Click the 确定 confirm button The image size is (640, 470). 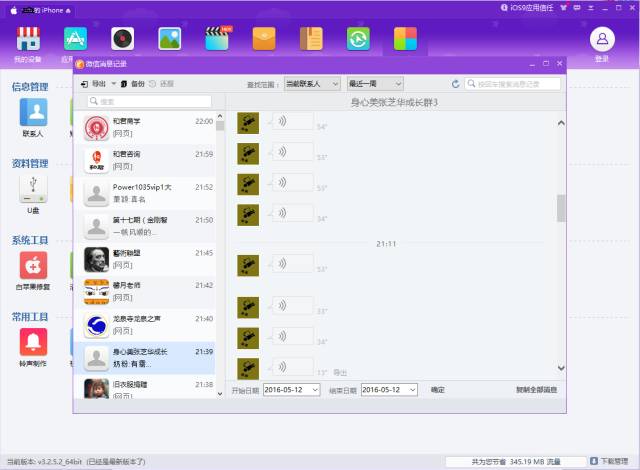pos(438,390)
